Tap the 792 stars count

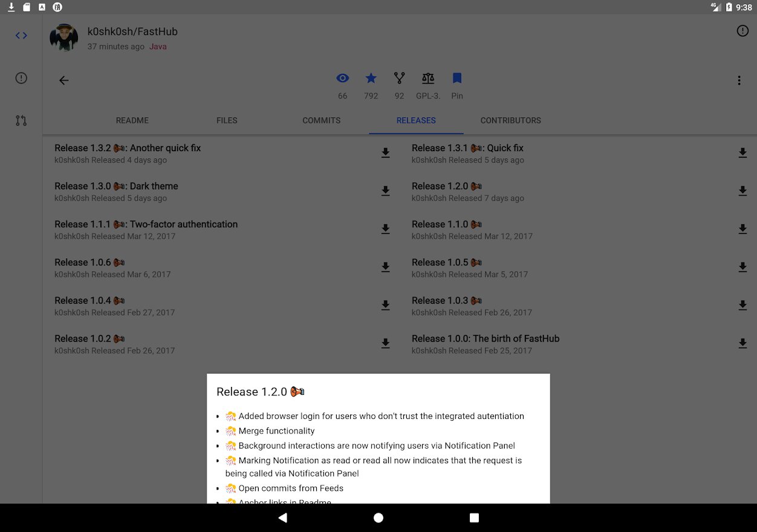[371, 96]
